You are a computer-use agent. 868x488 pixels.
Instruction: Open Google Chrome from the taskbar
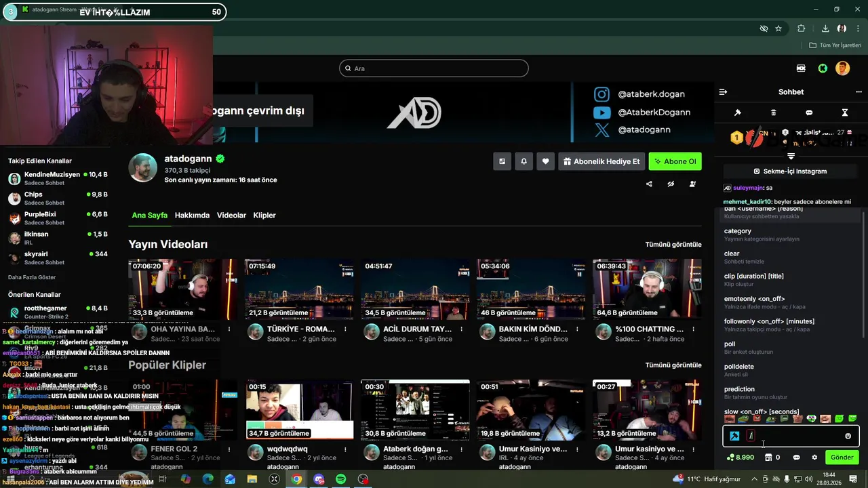(x=296, y=479)
